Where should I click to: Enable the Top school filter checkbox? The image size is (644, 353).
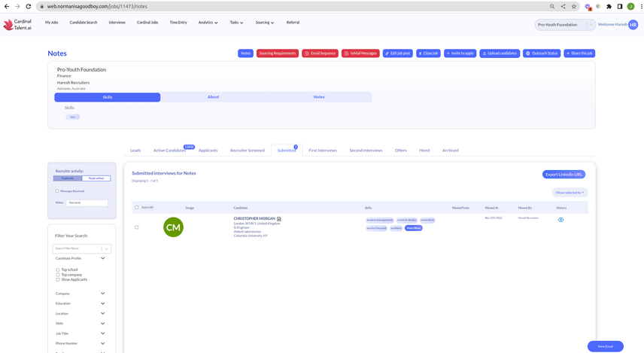[58, 269]
